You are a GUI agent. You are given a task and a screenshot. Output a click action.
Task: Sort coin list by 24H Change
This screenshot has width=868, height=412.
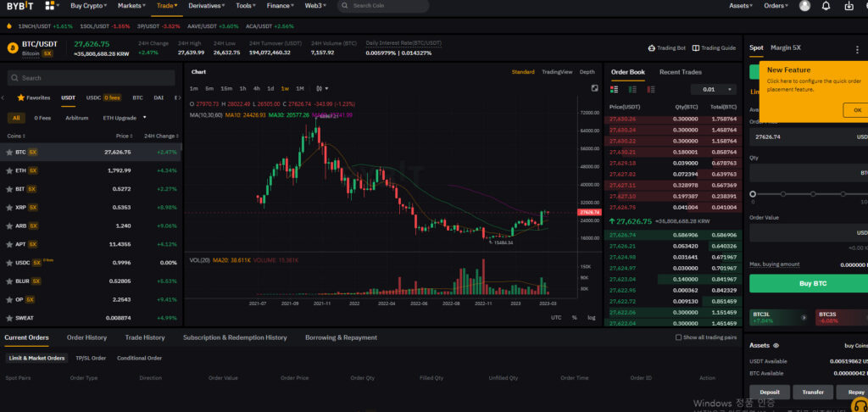tap(160, 136)
